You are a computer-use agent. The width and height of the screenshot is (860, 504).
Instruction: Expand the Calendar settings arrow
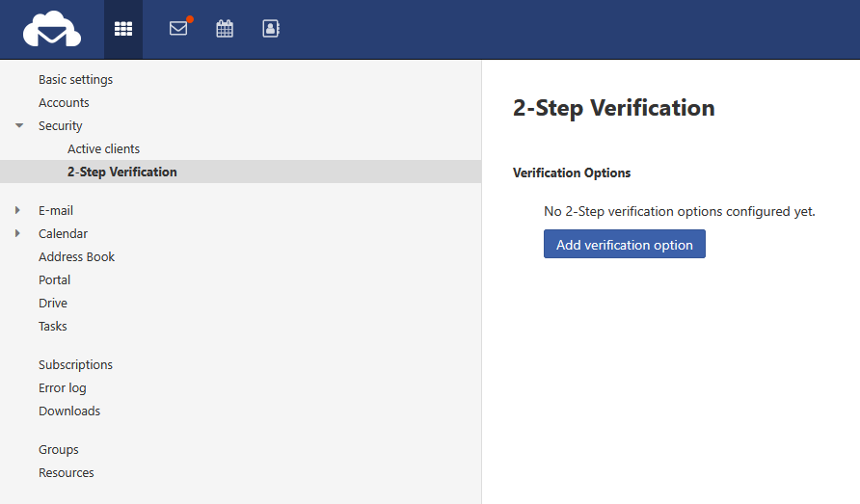click(x=18, y=233)
